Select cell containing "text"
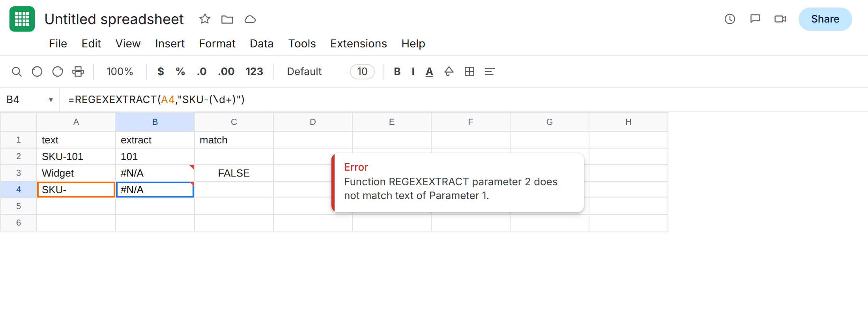The width and height of the screenshot is (868, 316). (x=76, y=140)
